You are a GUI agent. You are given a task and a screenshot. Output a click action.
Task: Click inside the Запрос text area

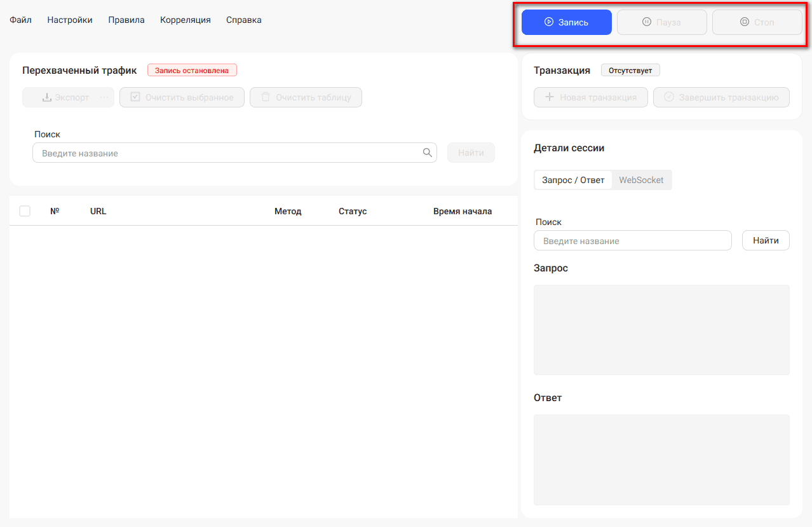661,330
